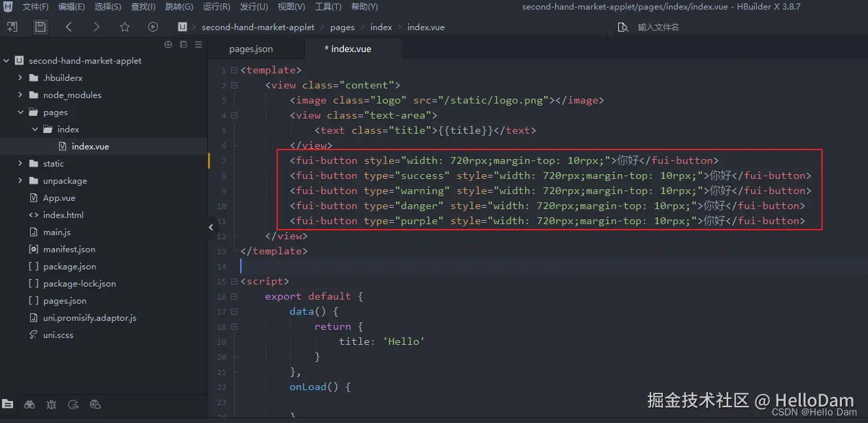Viewport: 868px width, 423px height.
Task: Click the project icon in breadcrumb
Action: (x=183, y=27)
